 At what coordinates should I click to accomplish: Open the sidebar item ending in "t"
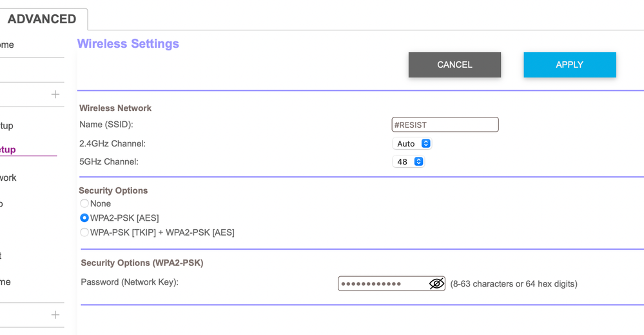point(1,256)
